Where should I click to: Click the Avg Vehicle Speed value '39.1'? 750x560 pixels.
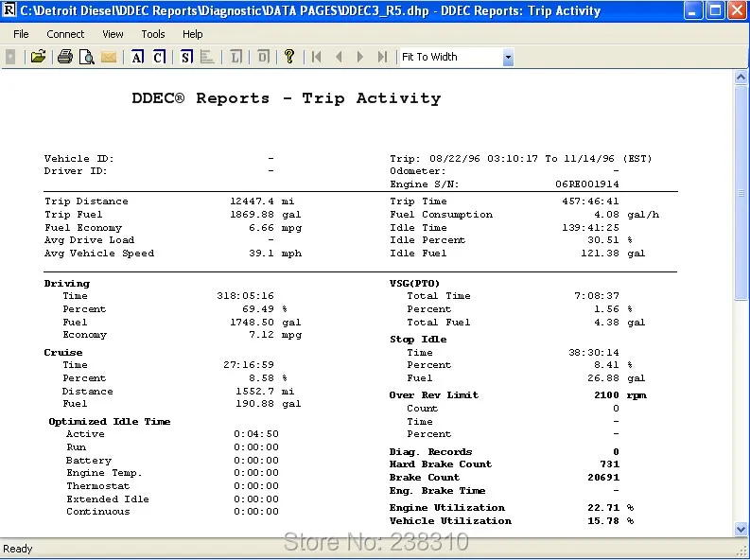pos(262,253)
